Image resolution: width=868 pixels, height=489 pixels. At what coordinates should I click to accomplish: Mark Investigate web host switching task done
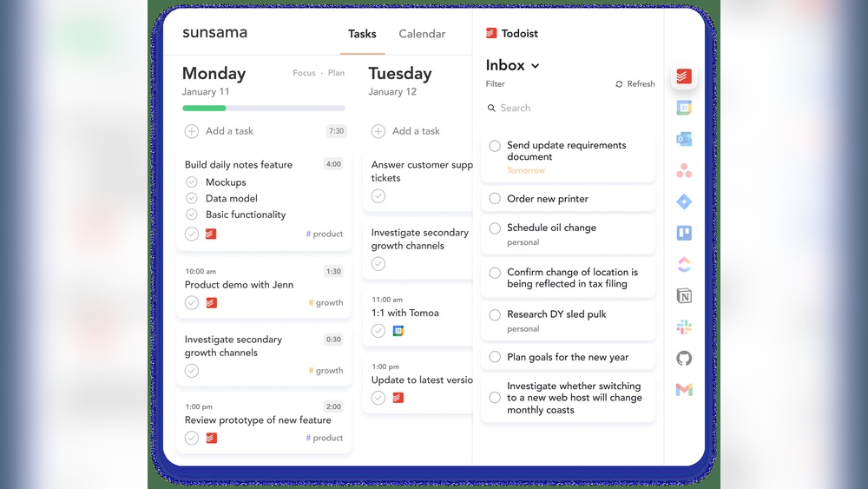(x=495, y=398)
